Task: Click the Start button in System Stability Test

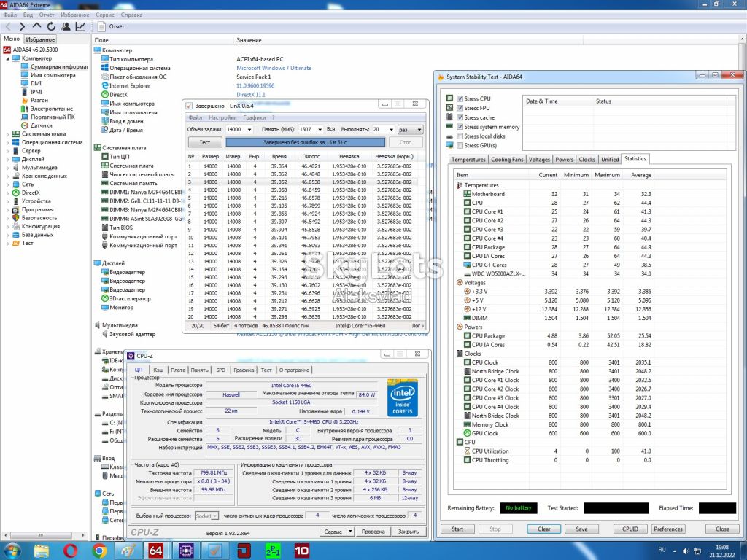Action: [457, 529]
